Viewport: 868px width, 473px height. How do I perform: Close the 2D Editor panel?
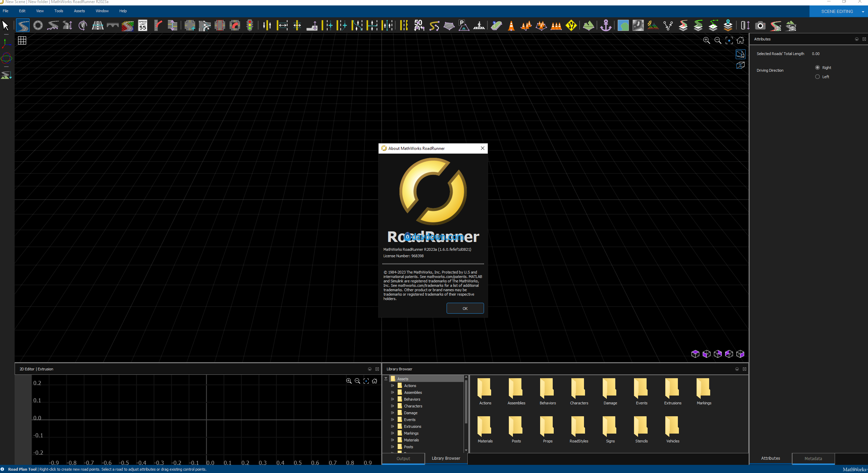[377, 369]
